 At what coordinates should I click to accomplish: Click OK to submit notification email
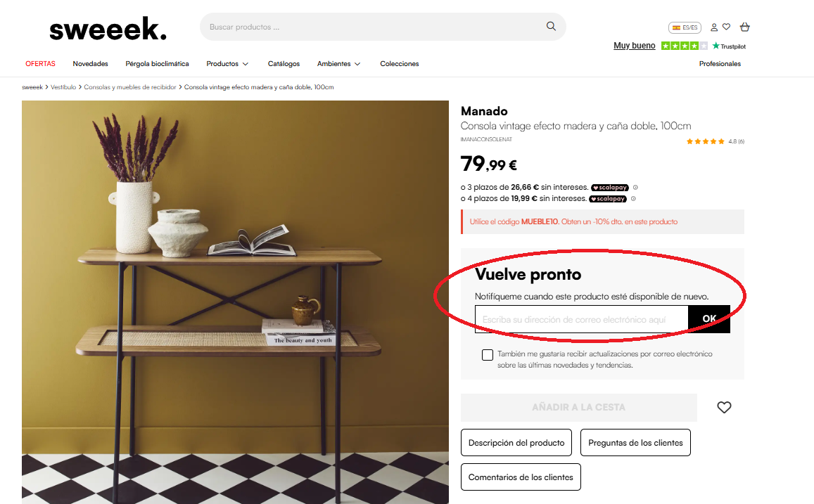tap(709, 319)
